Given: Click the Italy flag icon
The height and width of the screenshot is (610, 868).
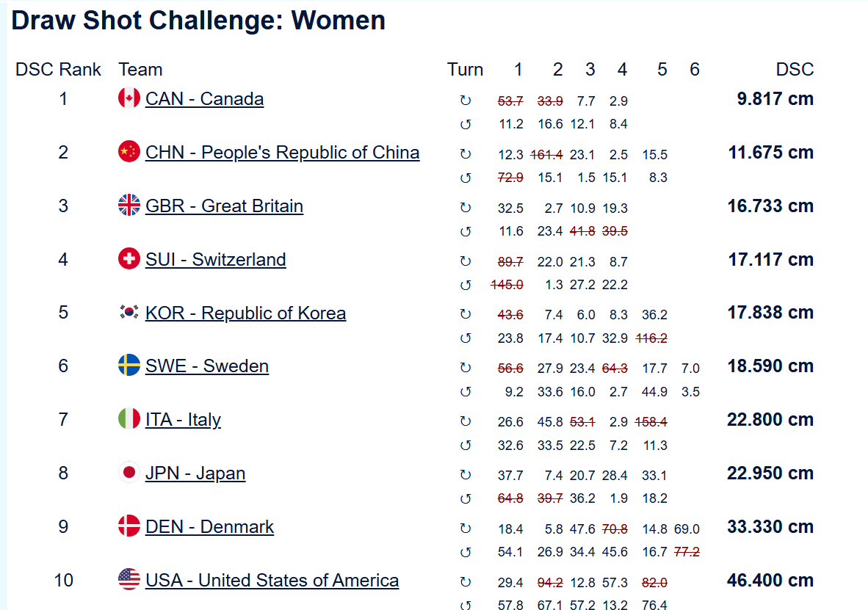Looking at the screenshot, I should pos(129,419).
